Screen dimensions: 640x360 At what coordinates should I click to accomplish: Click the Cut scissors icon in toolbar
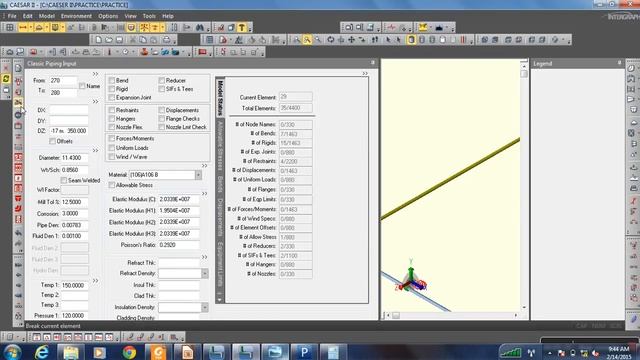tap(133, 40)
